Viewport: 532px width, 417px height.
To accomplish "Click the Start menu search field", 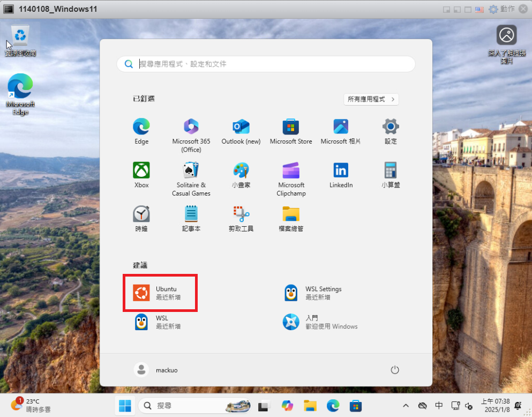I will [266, 64].
